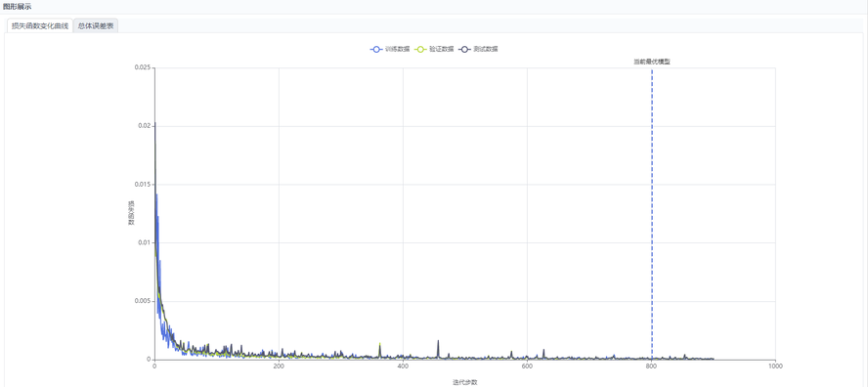Click the 0.025 tick label on the y-axis
868x387 pixels.
[x=143, y=67]
